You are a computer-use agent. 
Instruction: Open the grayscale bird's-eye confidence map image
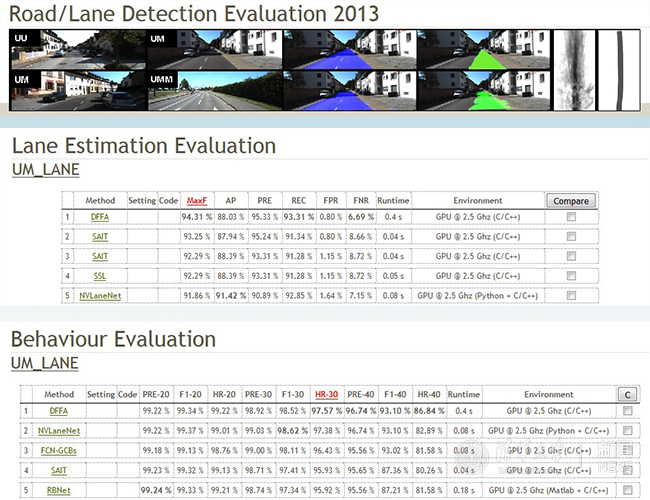(x=574, y=69)
